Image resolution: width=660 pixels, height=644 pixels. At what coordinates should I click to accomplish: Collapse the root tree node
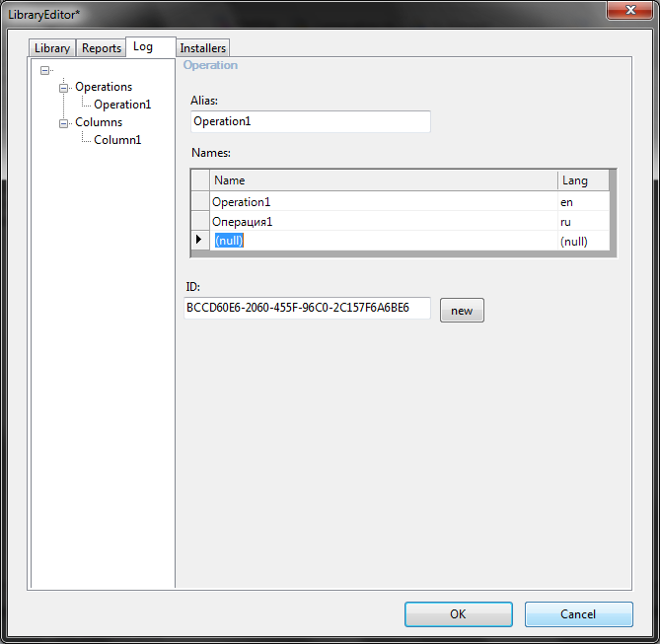[45, 70]
